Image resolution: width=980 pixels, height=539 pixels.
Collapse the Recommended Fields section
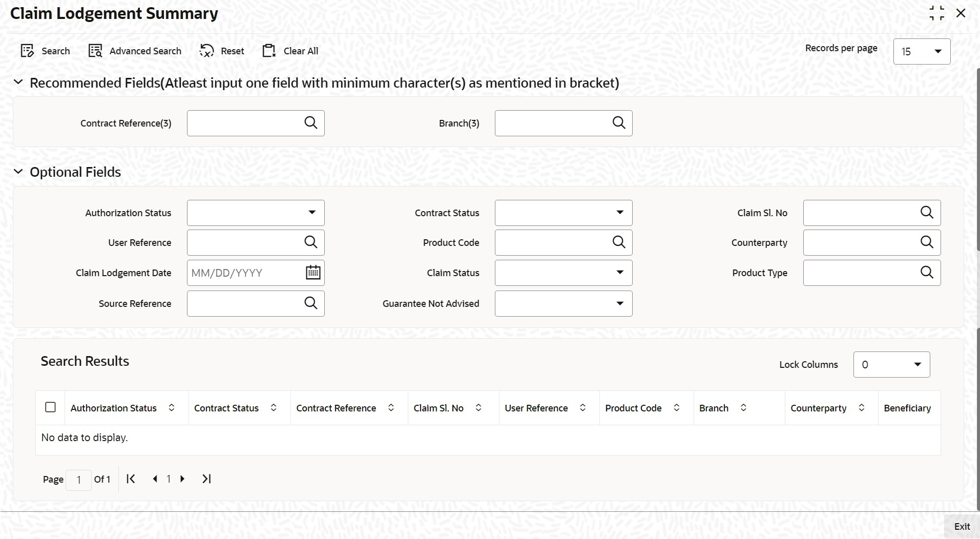click(x=18, y=82)
